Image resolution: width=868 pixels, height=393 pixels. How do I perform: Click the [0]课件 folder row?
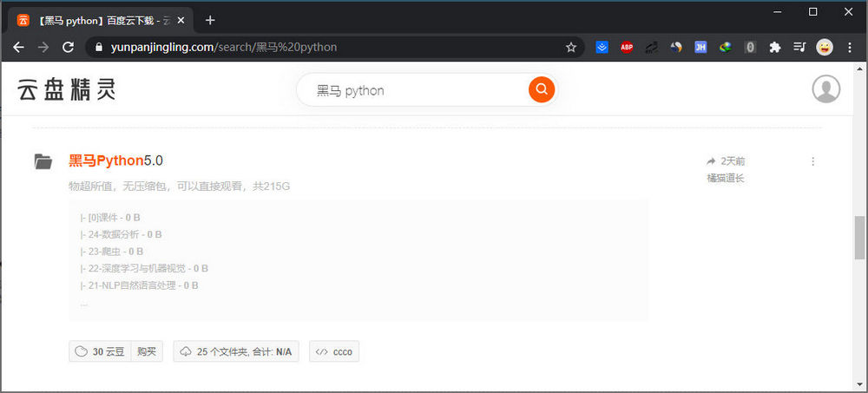110,218
